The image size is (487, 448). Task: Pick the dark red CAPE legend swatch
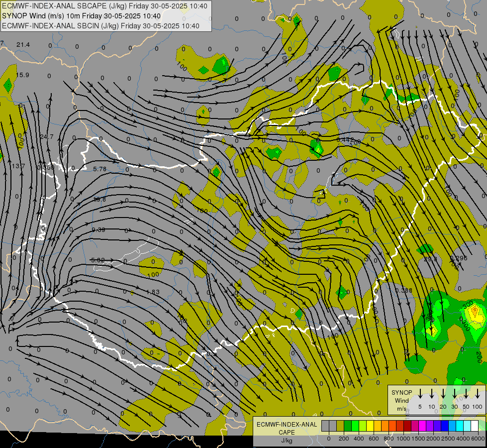(408, 426)
